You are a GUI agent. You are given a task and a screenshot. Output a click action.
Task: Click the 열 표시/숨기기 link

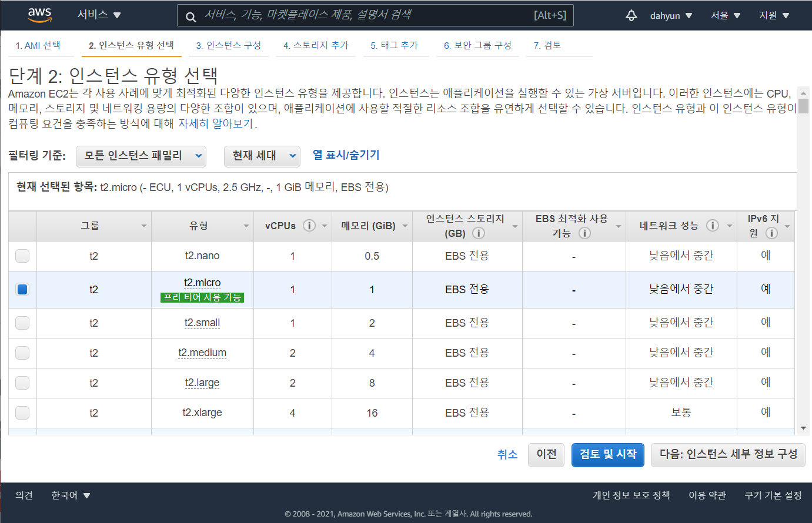(346, 155)
